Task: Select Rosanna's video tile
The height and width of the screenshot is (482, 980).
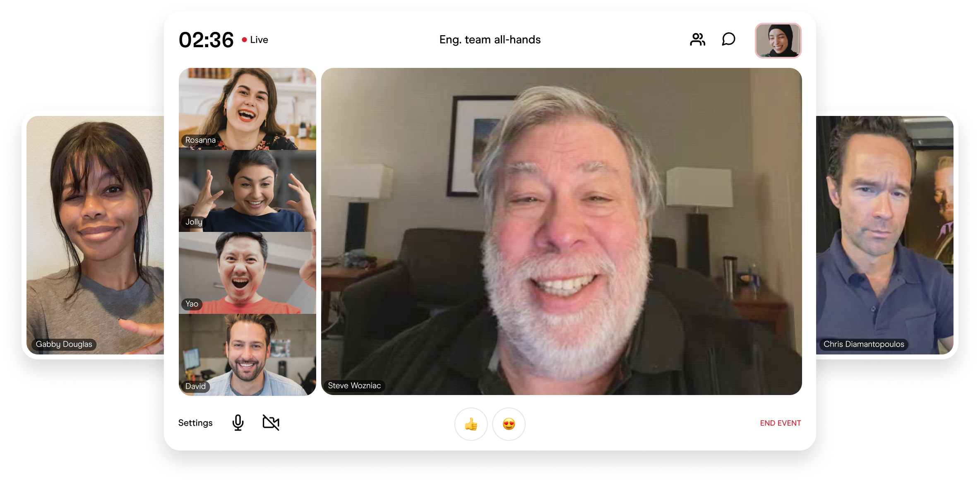Action: [x=247, y=108]
